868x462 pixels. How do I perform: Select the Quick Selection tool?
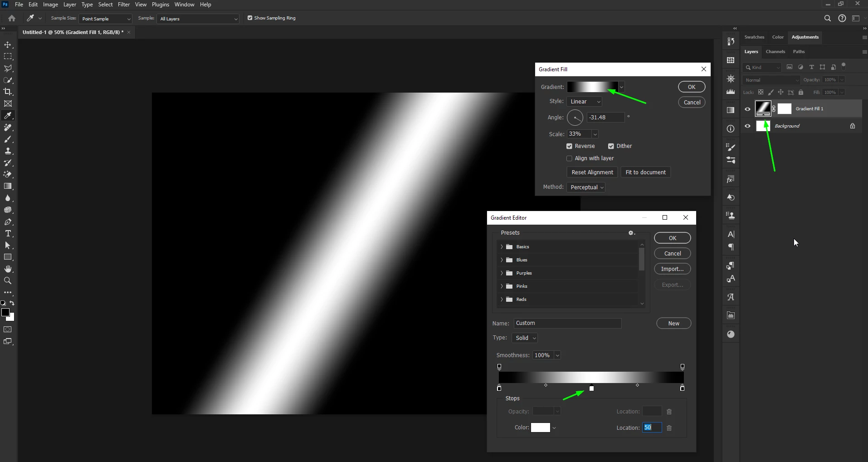[x=8, y=80]
